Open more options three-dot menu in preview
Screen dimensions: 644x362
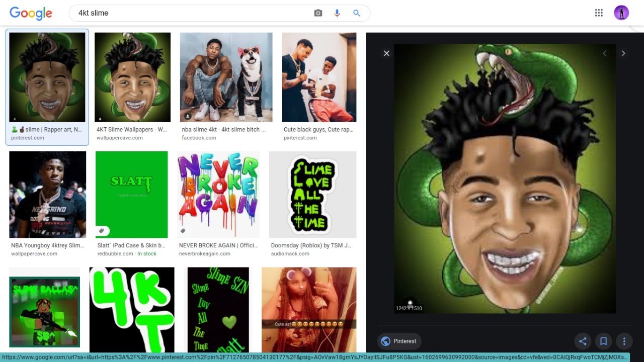624,341
